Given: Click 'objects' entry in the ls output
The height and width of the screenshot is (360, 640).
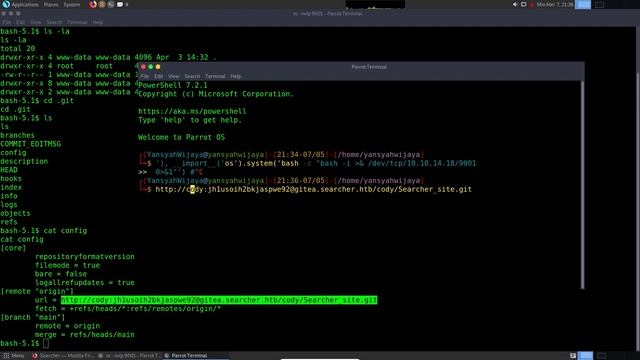Looking at the screenshot, I should click(15, 213).
